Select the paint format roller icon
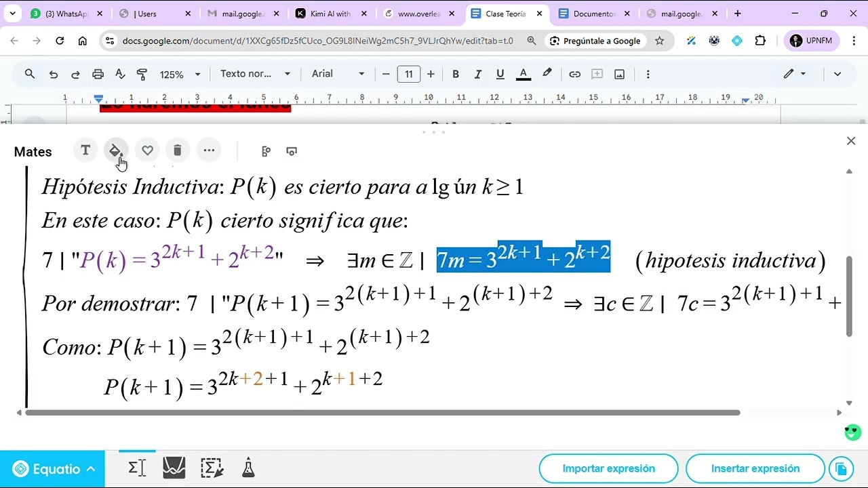Image resolution: width=868 pixels, height=488 pixels. coord(142,75)
